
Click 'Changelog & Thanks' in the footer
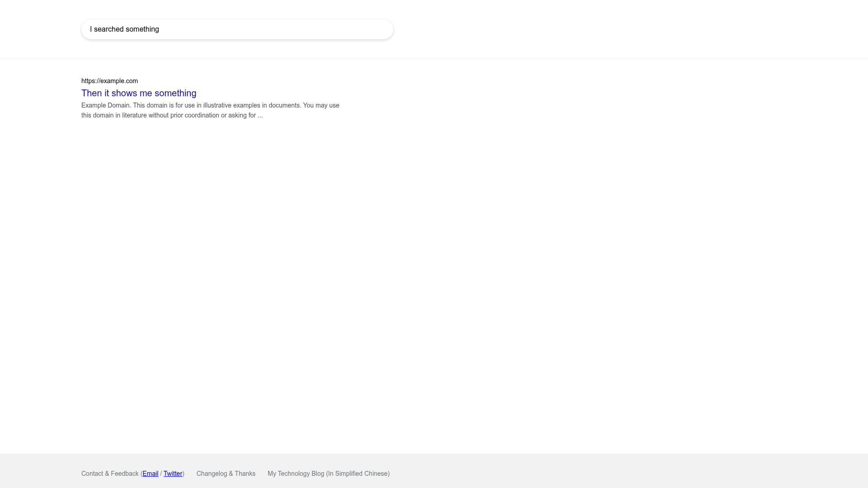[226, 474]
